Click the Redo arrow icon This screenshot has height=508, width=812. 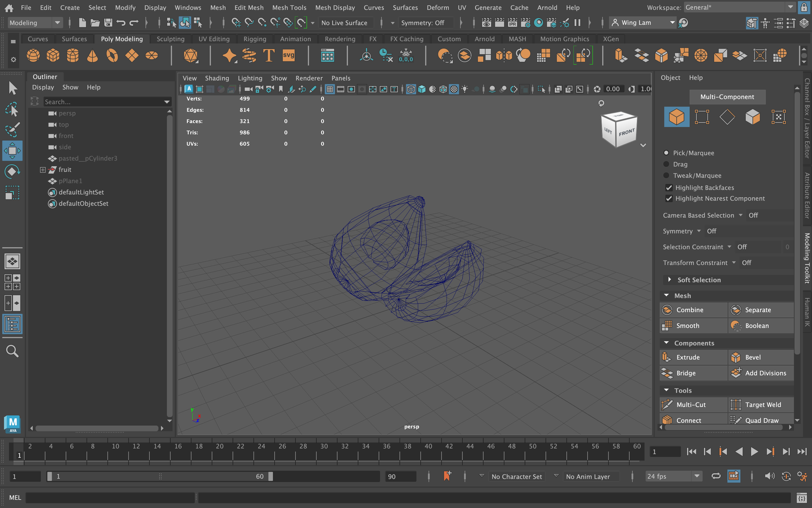coord(134,23)
